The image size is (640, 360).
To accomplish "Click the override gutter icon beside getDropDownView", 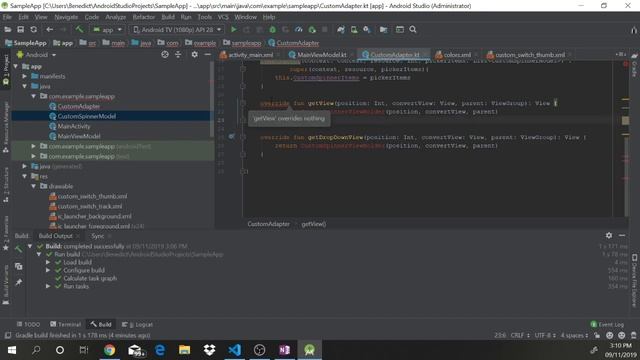I will [231, 137].
